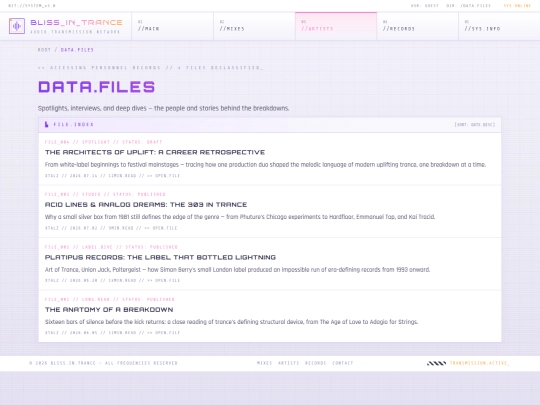The width and height of the screenshot is (540, 405).
Task: Open 'Acid Lines & Analog Dreams' article title
Action: (x=146, y=205)
